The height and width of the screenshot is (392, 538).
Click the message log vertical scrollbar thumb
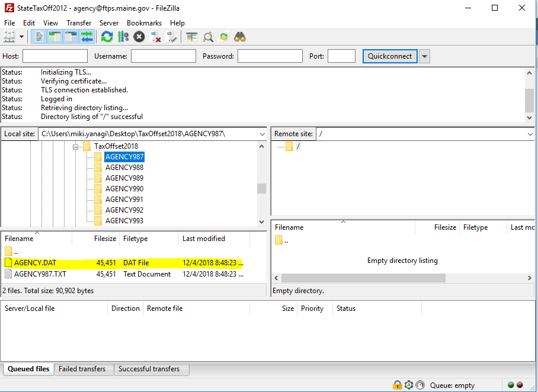click(529, 101)
